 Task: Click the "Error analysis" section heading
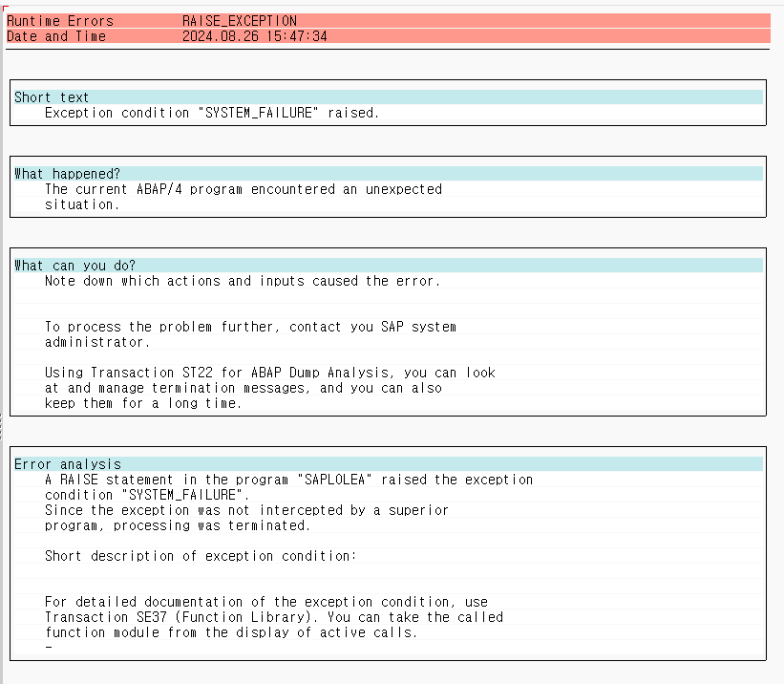[68, 464]
